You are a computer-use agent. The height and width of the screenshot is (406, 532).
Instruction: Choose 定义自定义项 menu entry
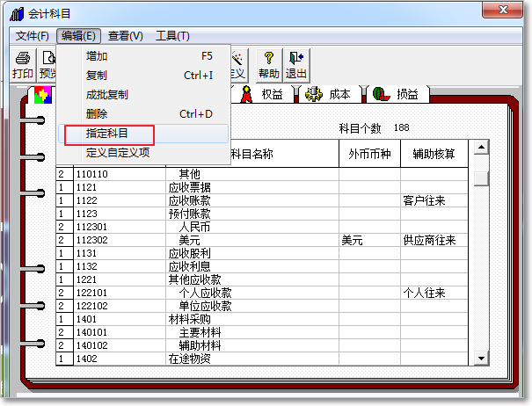(144, 153)
